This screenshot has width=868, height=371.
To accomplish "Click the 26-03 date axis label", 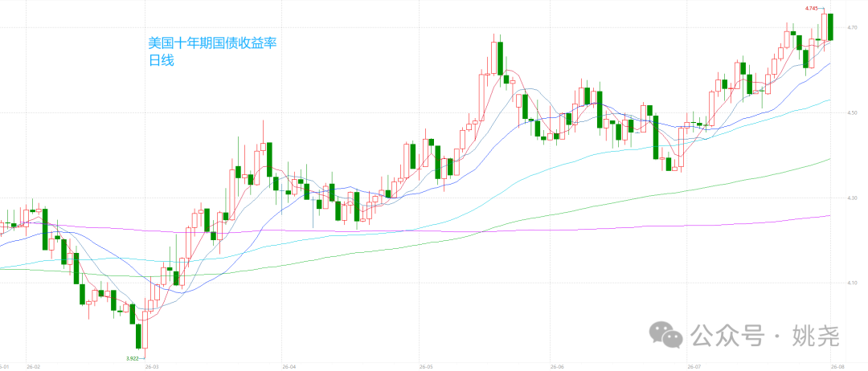I will tap(152, 366).
